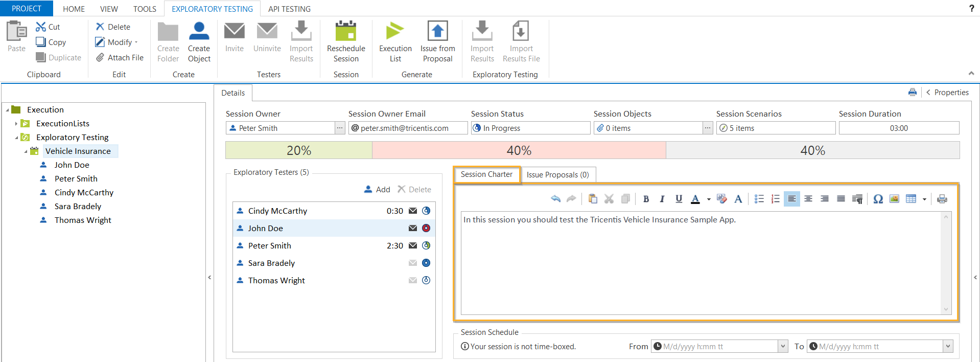Image resolution: width=980 pixels, height=362 pixels.
Task: Switch to the API TESTING ribbon tab
Action: pos(289,9)
